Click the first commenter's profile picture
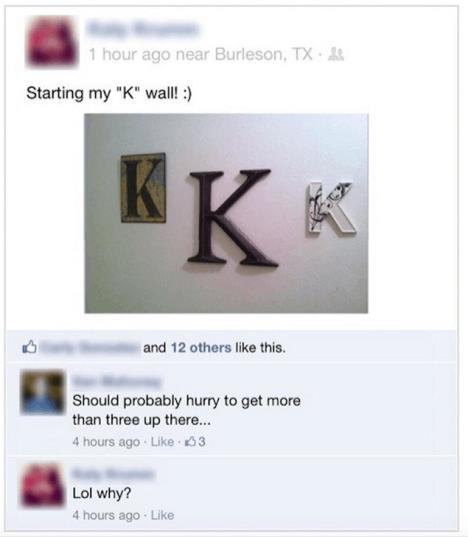The image size is (468, 537). coord(42,392)
